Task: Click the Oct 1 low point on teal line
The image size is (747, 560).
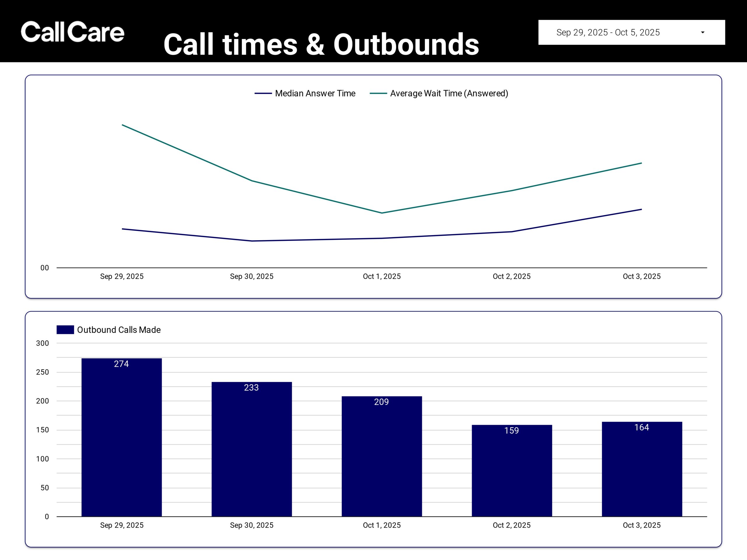Action: 382,213
